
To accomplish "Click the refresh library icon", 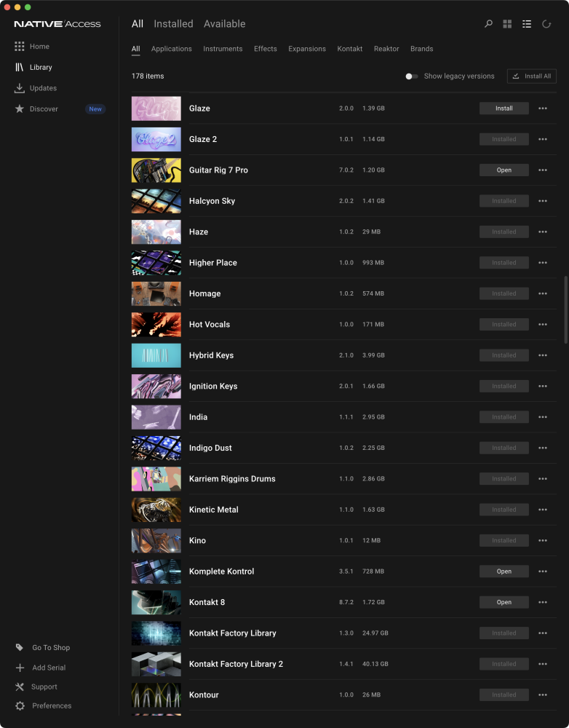I will point(546,24).
